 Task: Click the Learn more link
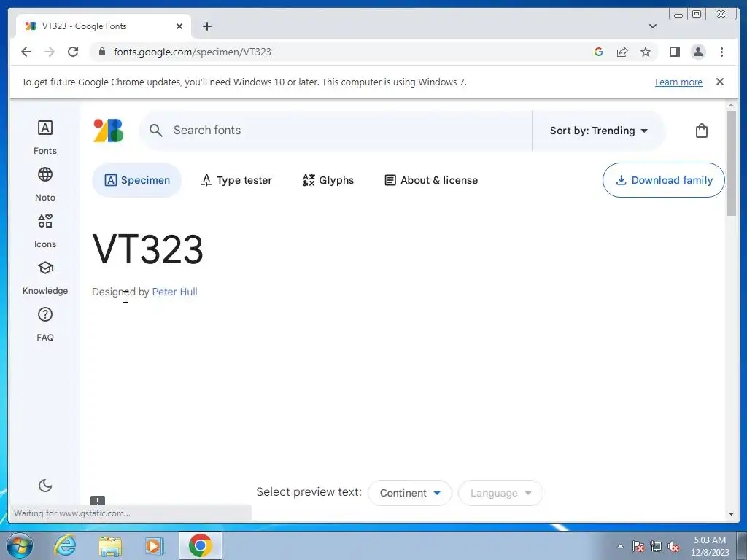click(x=678, y=82)
